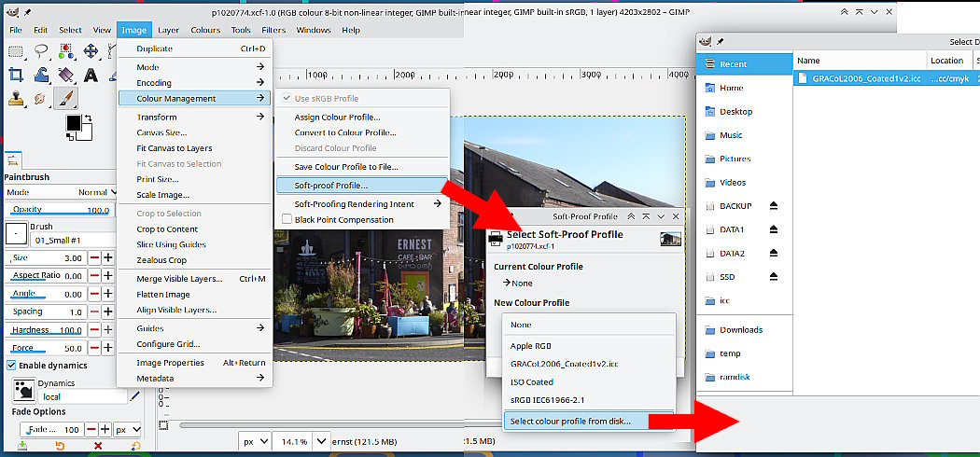Open the Colours menu
The width and height of the screenshot is (980, 457).
click(x=205, y=30)
